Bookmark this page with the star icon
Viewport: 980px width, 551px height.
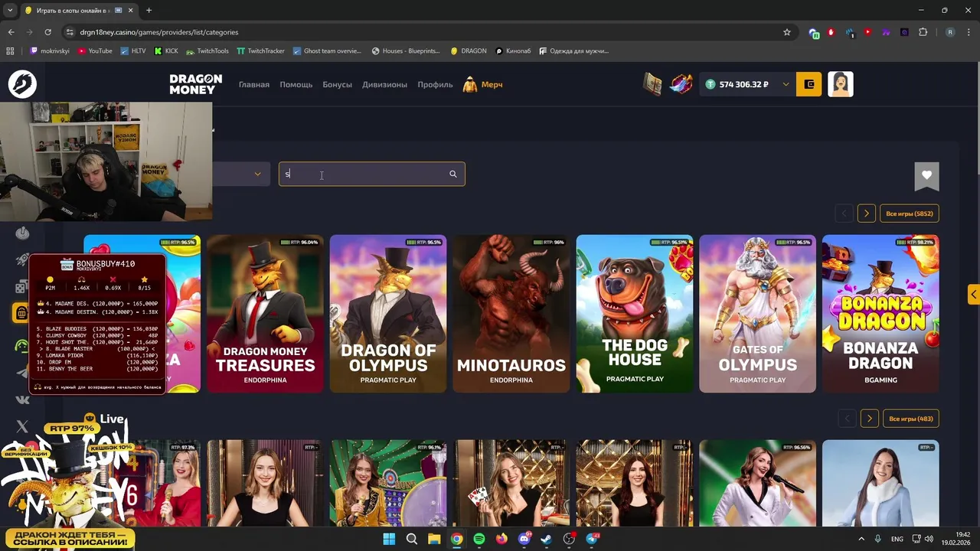786,32
